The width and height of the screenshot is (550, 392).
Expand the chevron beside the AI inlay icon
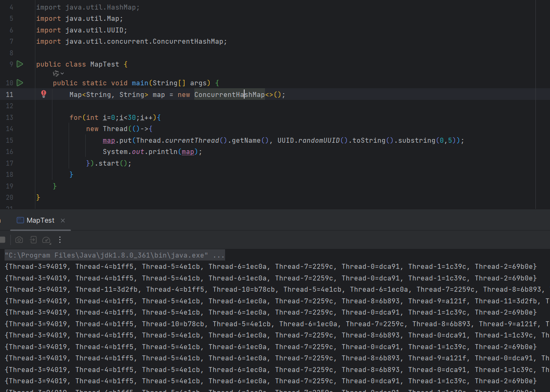pos(62,74)
